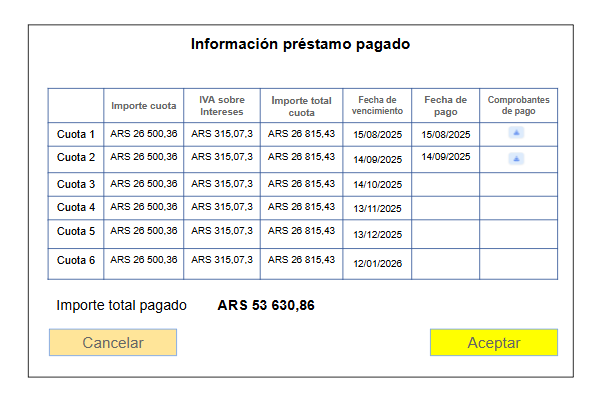
Task: Select the Cuota 1 row label
Action: pos(76,134)
